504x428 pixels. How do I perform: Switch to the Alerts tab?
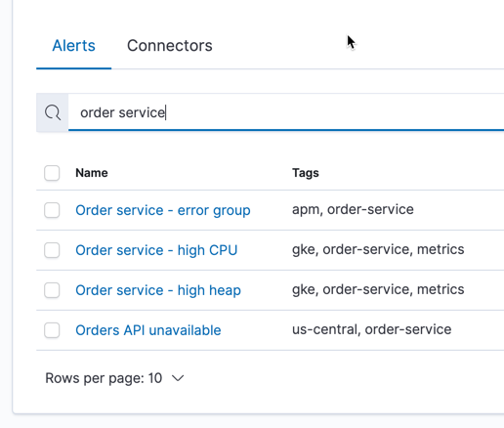74,46
